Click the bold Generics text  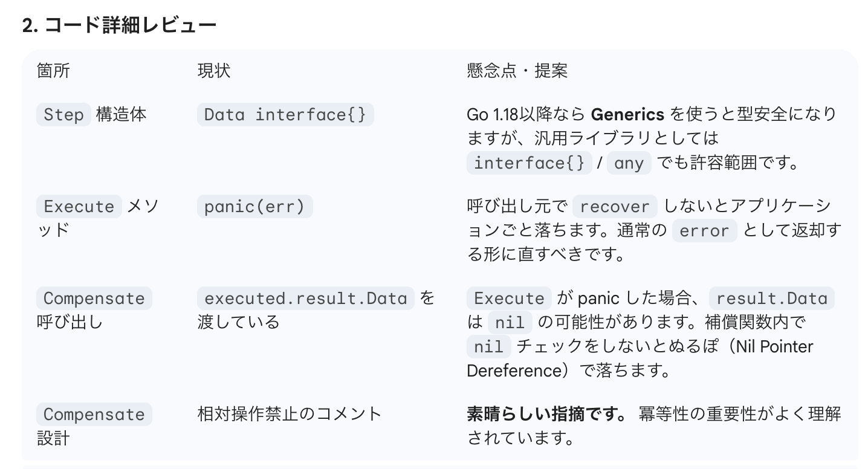627,114
